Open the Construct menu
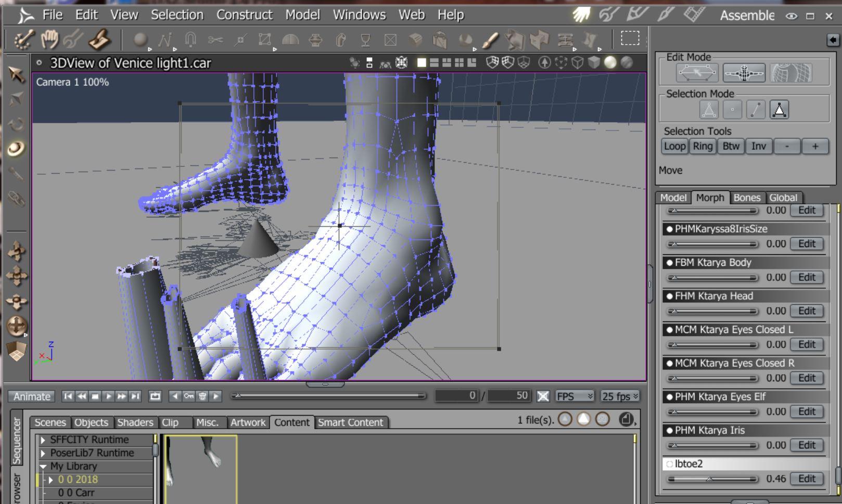 point(244,15)
